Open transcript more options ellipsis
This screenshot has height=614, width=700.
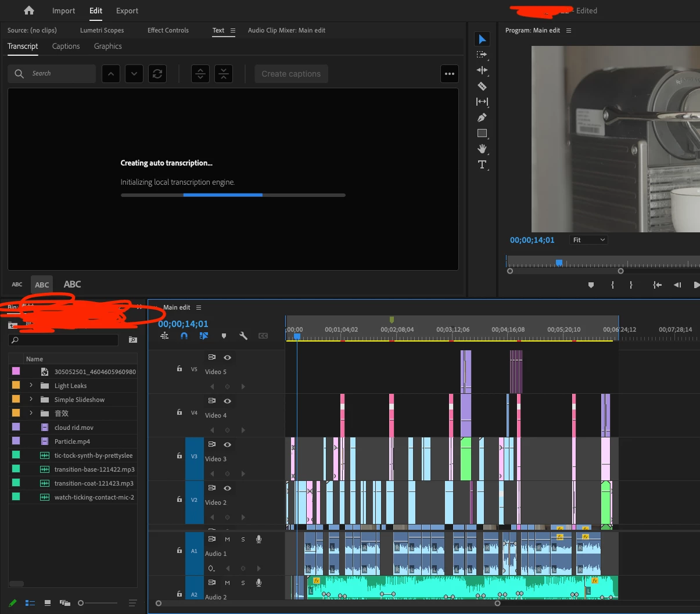(x=450, y=74)
